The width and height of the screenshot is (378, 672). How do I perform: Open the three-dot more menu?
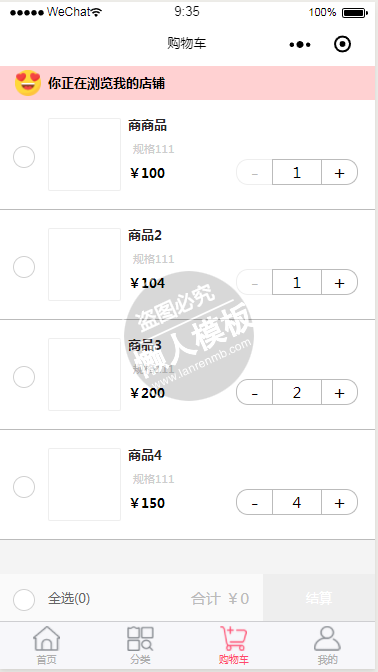click(x=300, y=44)
